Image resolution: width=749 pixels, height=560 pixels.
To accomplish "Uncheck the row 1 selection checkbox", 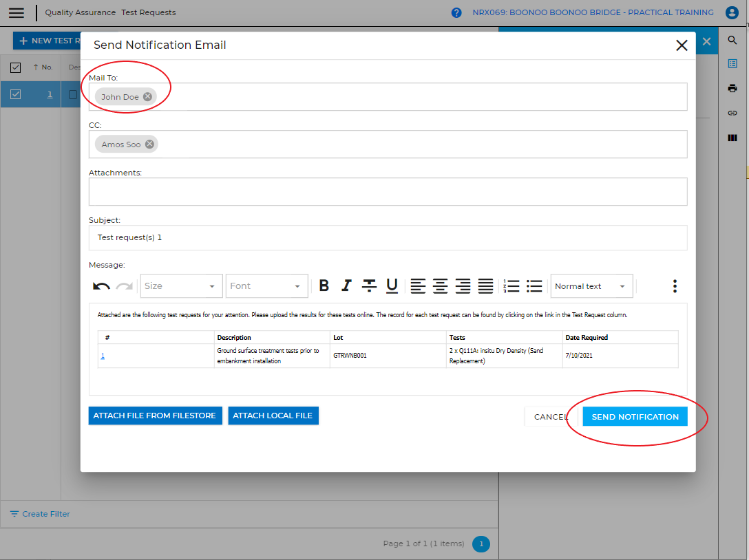I will click(x=15, y=94).
